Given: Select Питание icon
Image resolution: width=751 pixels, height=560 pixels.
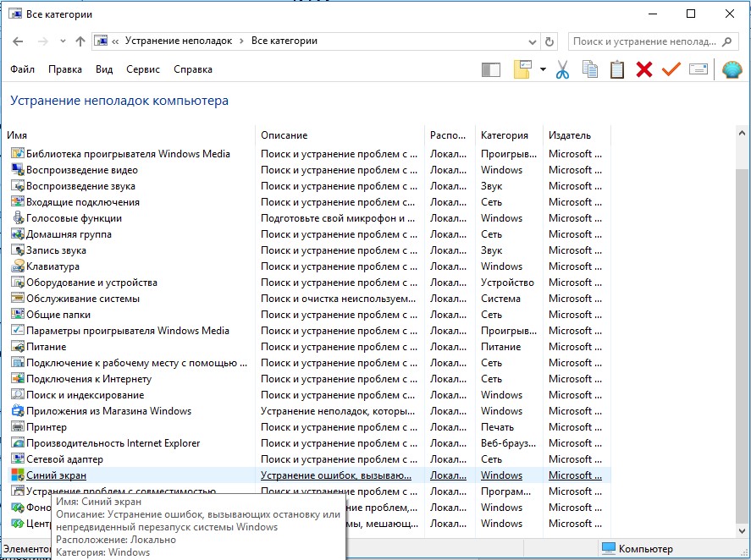Looking at the screenshot, I should [x=18, y=347].
